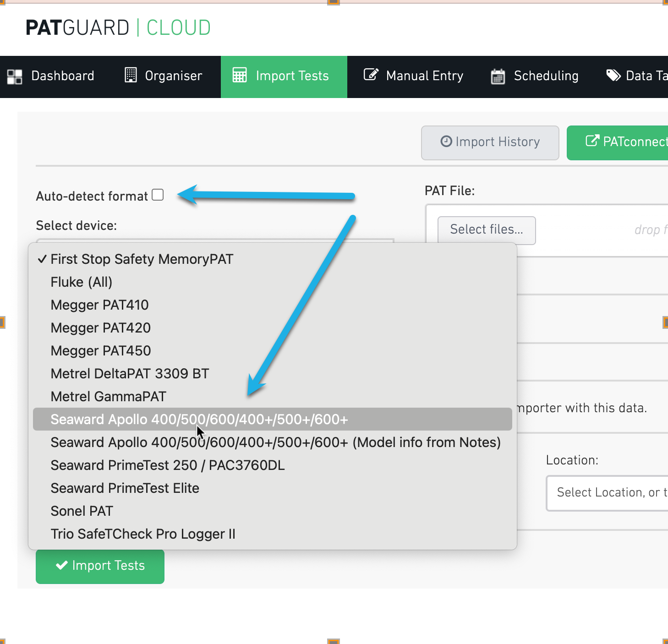Select Megger PAT410 device
Image resolution: width=668 pixels, height=644 pixels.
point(273,305)
